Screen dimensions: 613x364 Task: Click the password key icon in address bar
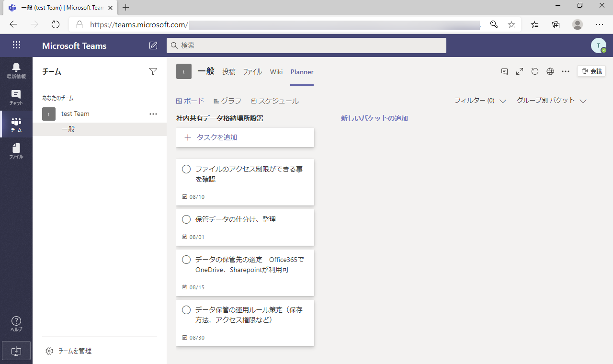tap(494, 24)
